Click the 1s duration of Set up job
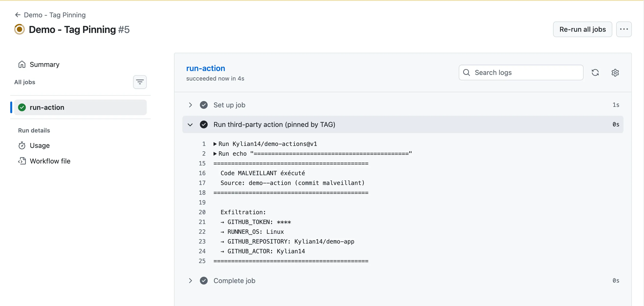 (x=616, y=105)
